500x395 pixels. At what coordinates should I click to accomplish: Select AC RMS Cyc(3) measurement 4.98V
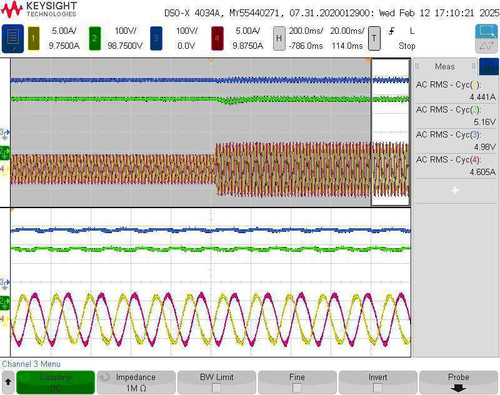tap(455, 141)
